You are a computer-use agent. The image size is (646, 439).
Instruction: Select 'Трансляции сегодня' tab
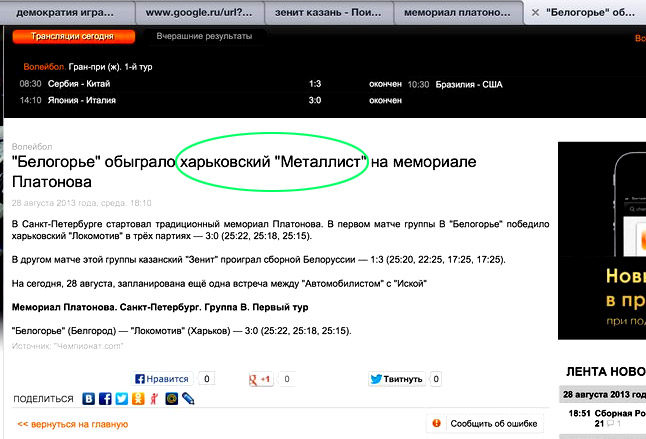coord(72,37)
